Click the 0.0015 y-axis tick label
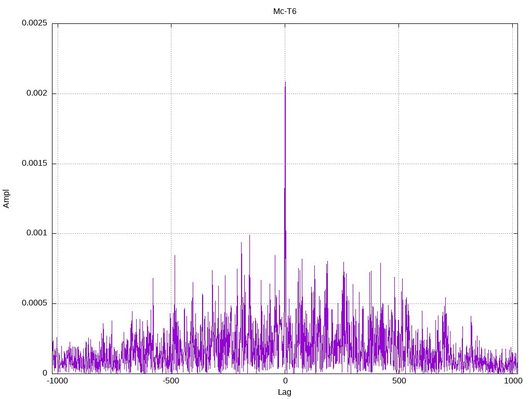 (34, 163)
